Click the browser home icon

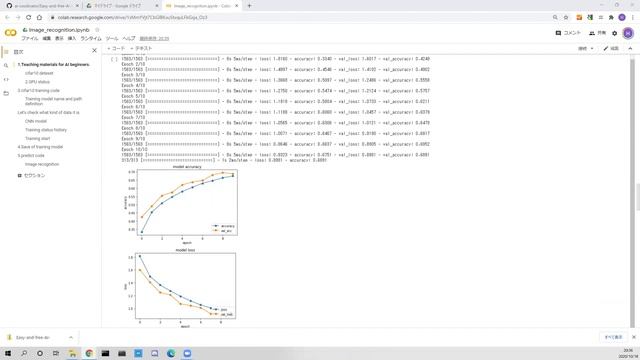tap(39, 18)
